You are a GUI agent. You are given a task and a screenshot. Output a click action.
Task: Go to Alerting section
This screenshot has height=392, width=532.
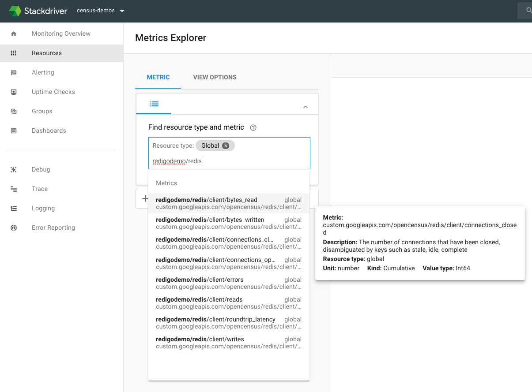tap(43, 72)
